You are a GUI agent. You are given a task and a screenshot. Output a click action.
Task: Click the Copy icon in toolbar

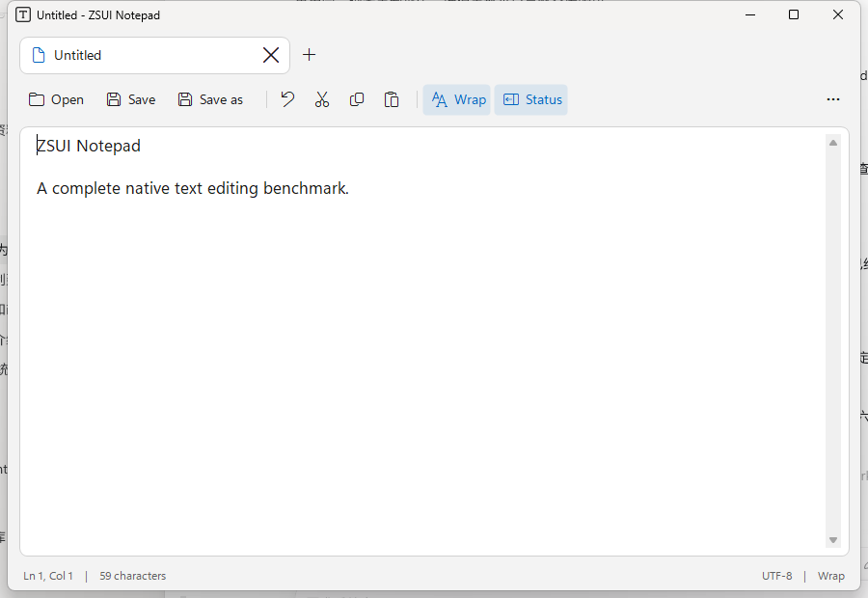(x=357, y=99)
